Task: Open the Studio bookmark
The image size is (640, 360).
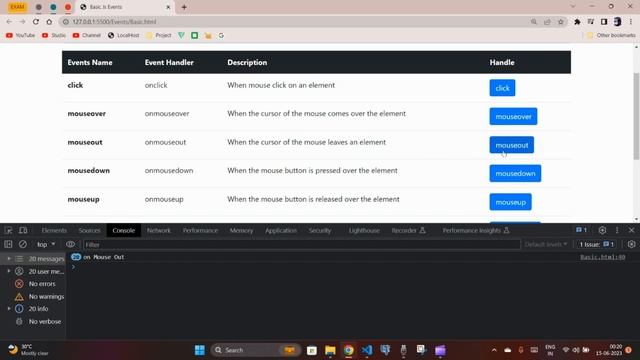Action: pyautogui.click(x=54, y=36)
